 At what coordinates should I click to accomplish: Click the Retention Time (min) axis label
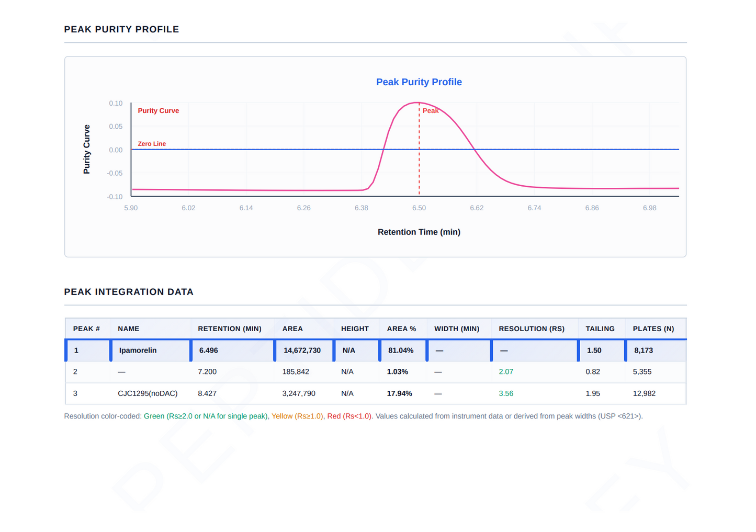tap(419, 232)
